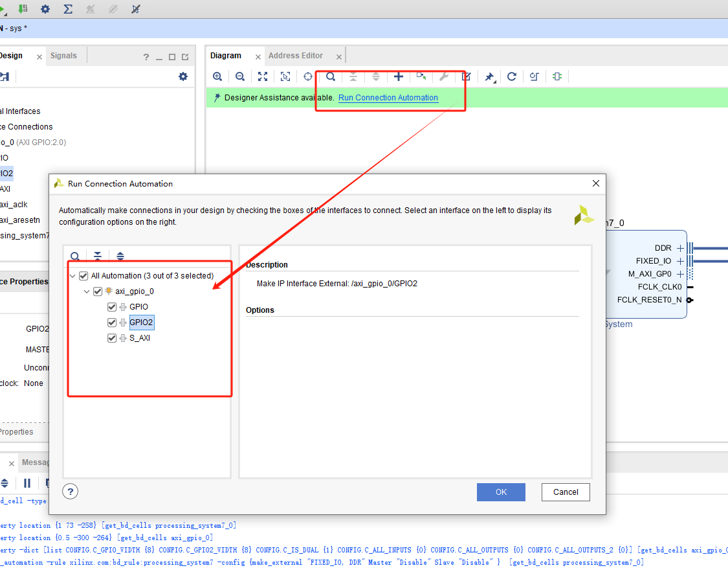Collapse the All Automation tree node
The width and height of the screenshot is (728, 568).
pos(72,276)
